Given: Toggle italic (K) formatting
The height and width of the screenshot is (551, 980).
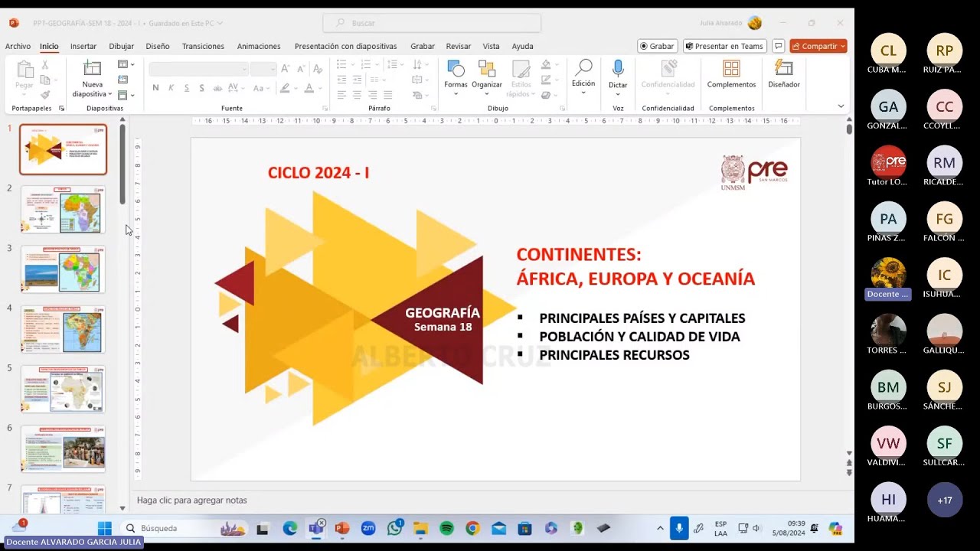Looking at the screenshot, I should [x=171, y=88].
